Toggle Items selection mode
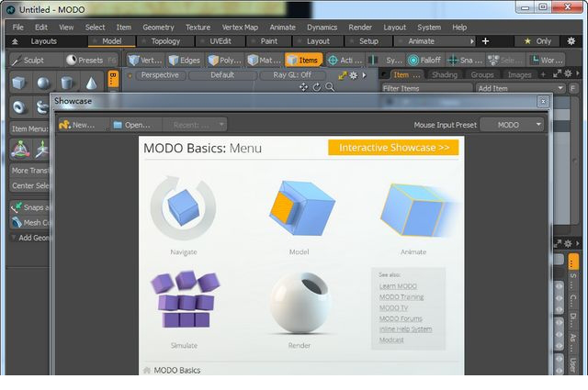 (303, 60)
